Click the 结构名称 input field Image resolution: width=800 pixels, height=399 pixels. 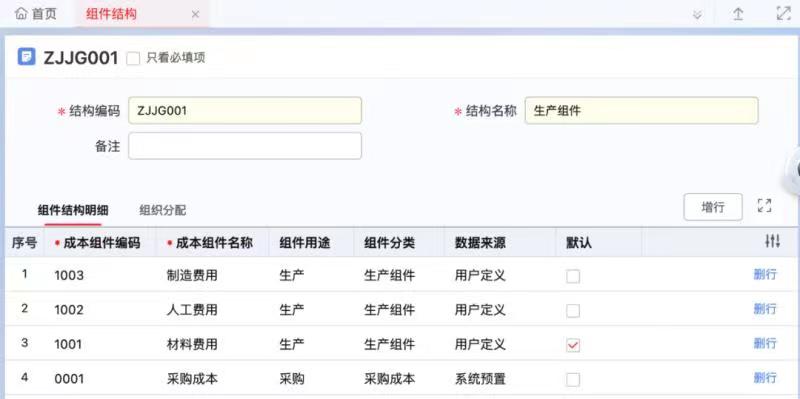(641, 110)
